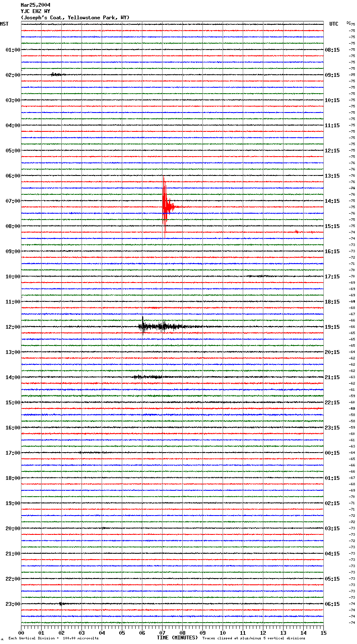Select the 20:00 MST time label
The width and height of the screenshot is (357, 644).
13,529
